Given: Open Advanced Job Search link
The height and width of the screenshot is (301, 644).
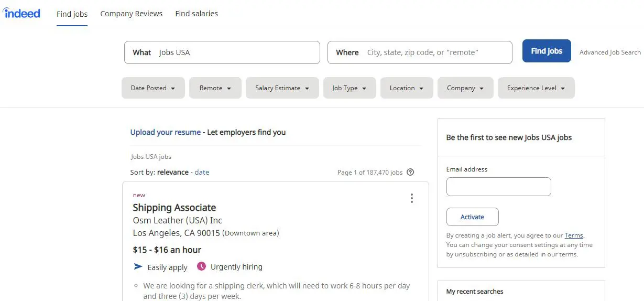Looking at the screenshot, I should point(610,52).
